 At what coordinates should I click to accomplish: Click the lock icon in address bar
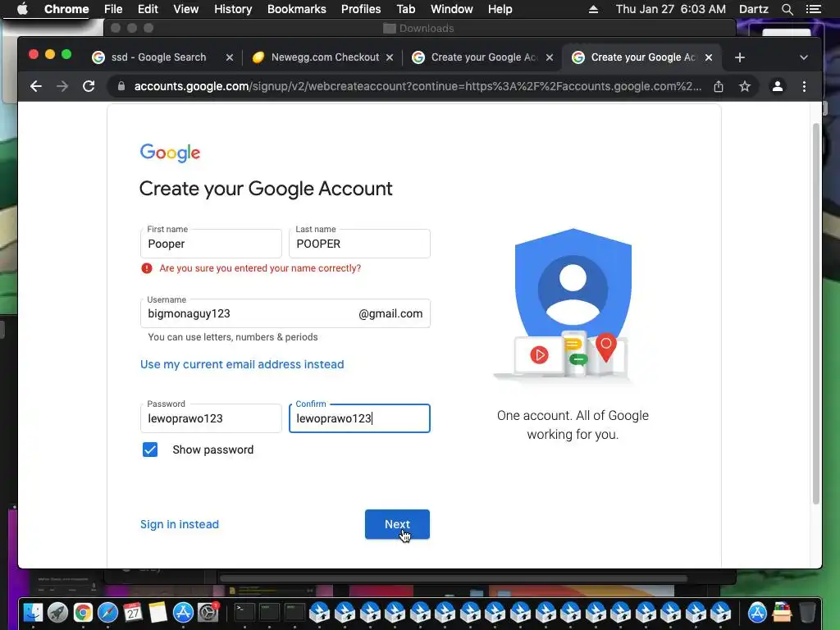pyautogui.click(x=121, y=86)
